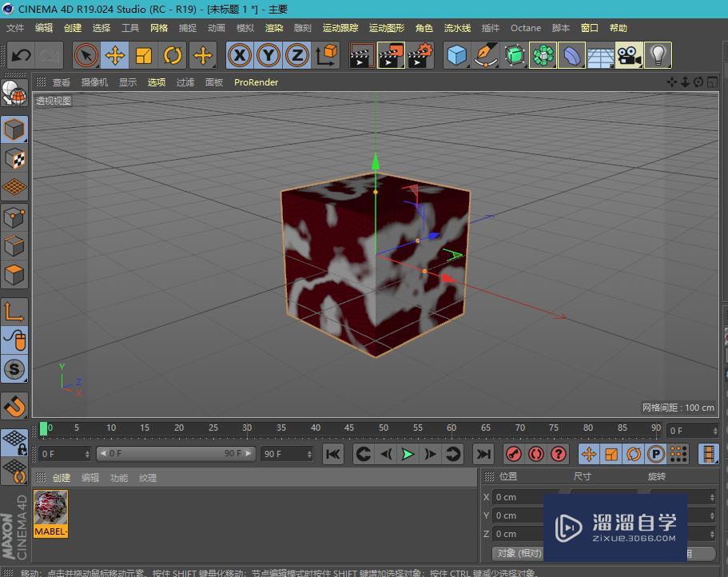Open viewport 查看 menu
Viewport: 728px width, 577px height.
coord(62,82)
